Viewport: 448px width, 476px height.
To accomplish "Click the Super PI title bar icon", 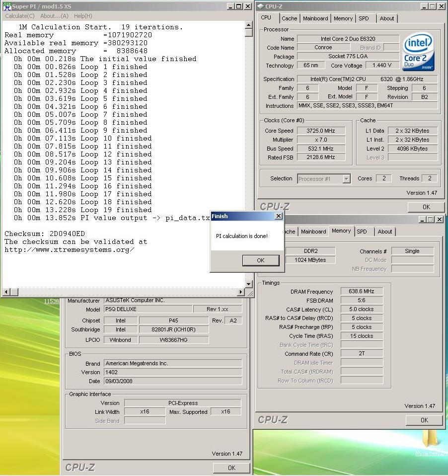I will coord(6,6).
